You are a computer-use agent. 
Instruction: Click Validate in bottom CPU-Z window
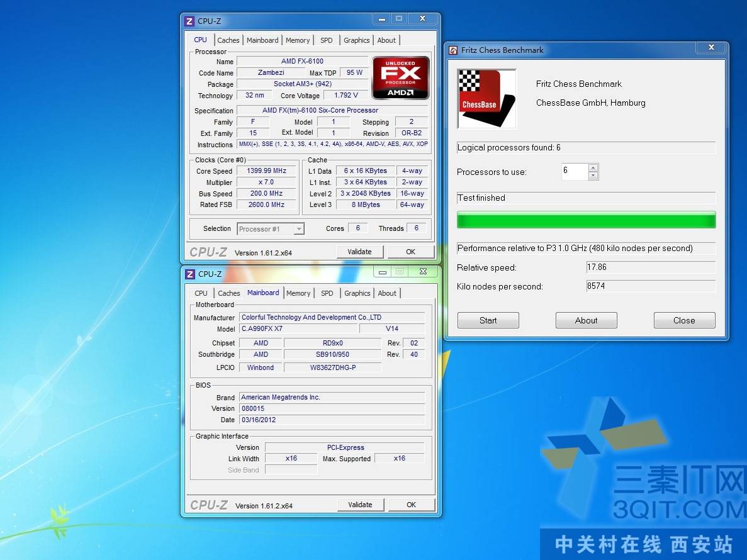pos(360,505)
